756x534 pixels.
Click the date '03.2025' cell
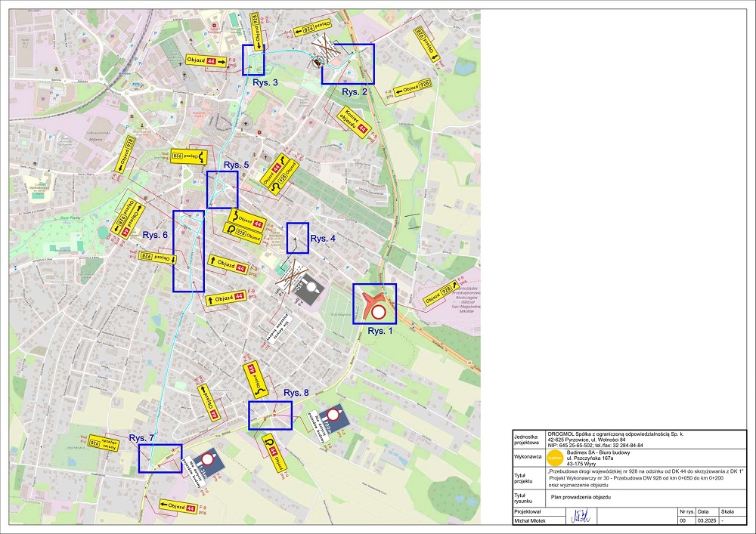coord(708,520)
